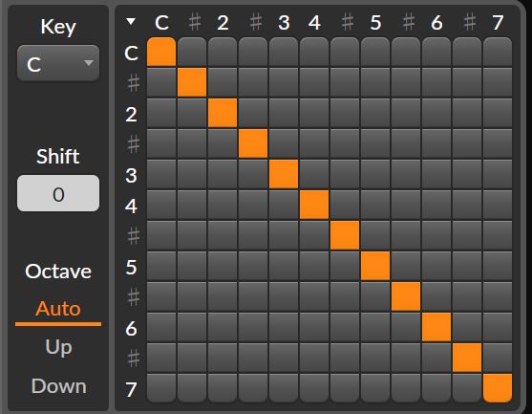
Task: Toggle the orange cell at row C, column C
Action: coord(161,52)
